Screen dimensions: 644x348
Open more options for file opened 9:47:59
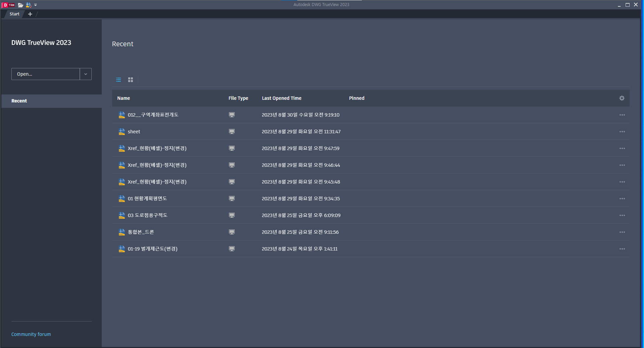(622, 148)
